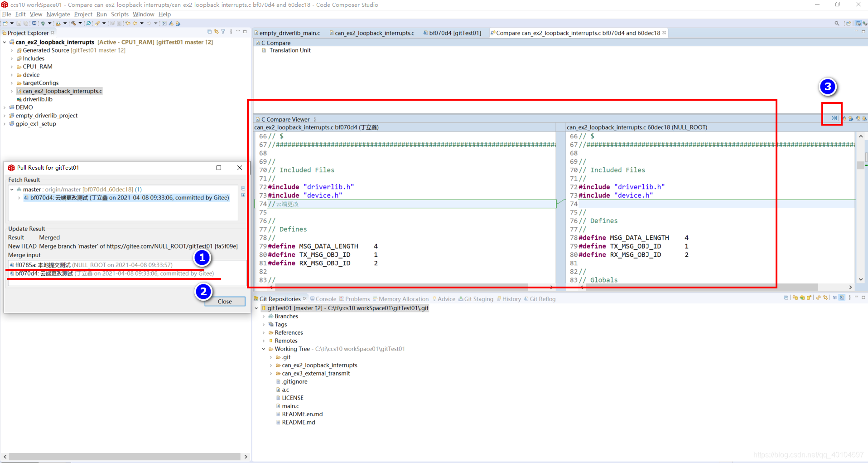Open the Help menu
Image resolution: width=868 pixels, height=463 pixels.
click(x=164, y=14)
